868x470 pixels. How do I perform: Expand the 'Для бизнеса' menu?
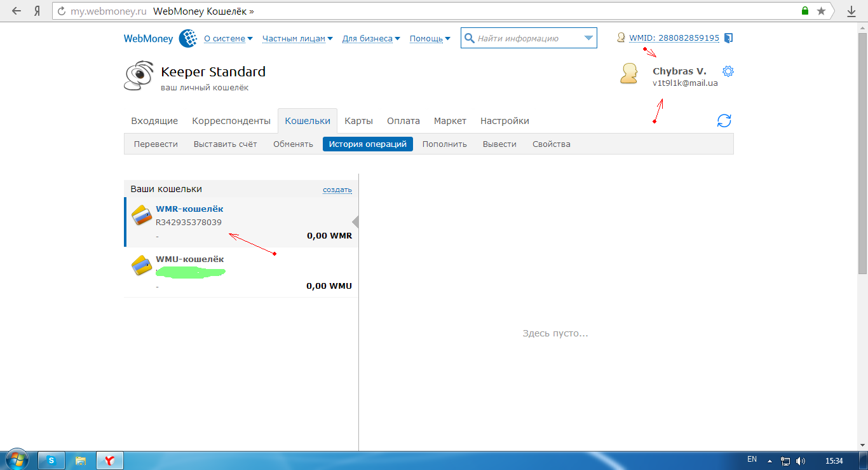pyautogui.click(x=371, y=38)
